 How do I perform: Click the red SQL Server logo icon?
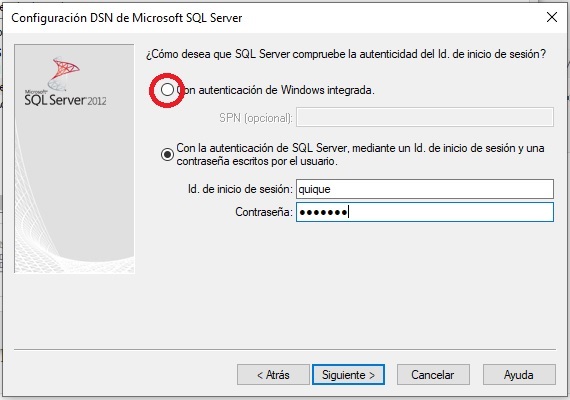point(64,73)
